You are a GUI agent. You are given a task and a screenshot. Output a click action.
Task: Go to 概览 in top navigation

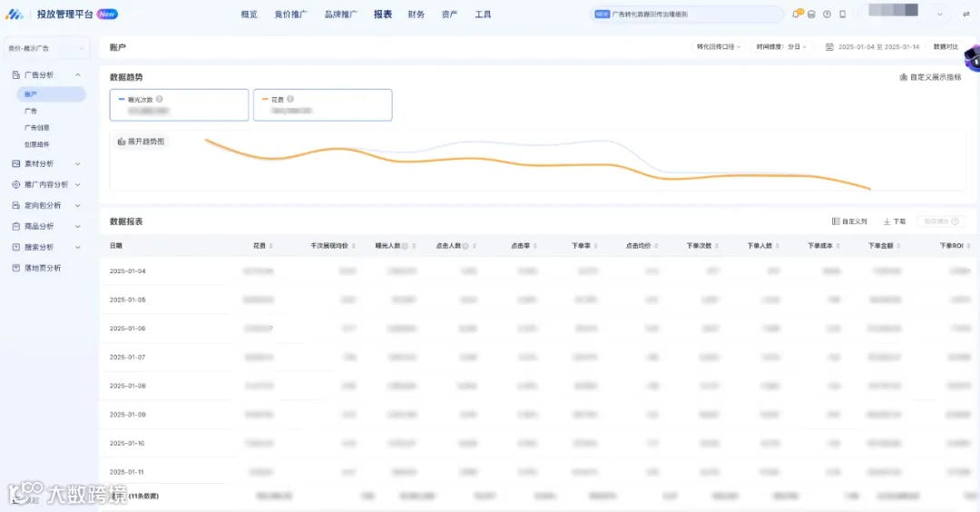pyautogui.click(x=249, y=15)
